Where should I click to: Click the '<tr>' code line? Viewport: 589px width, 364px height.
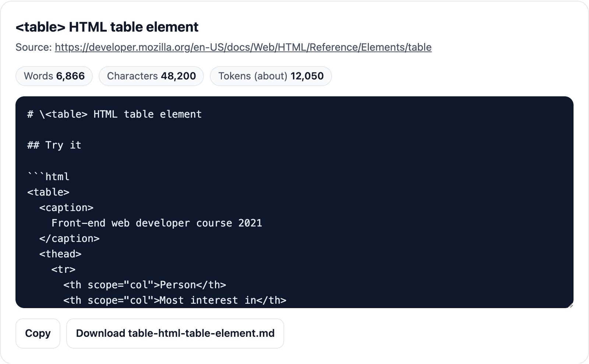[63, 270]
